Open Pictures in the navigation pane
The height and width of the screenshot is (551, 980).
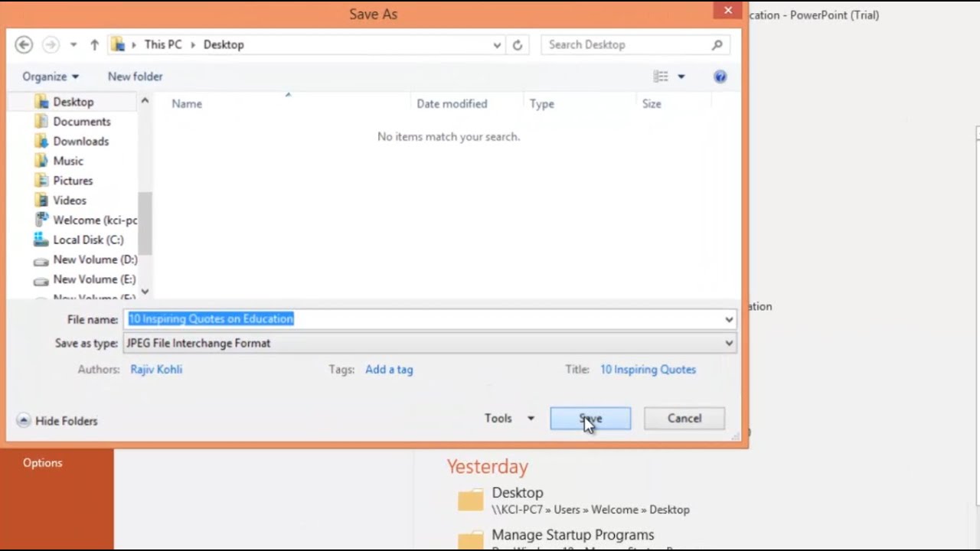[x=73, y=181]
